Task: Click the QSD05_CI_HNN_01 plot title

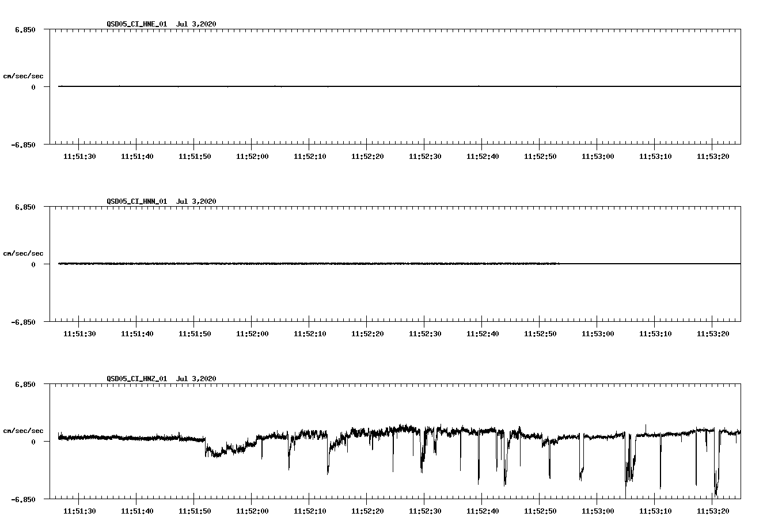Action: 161,202
